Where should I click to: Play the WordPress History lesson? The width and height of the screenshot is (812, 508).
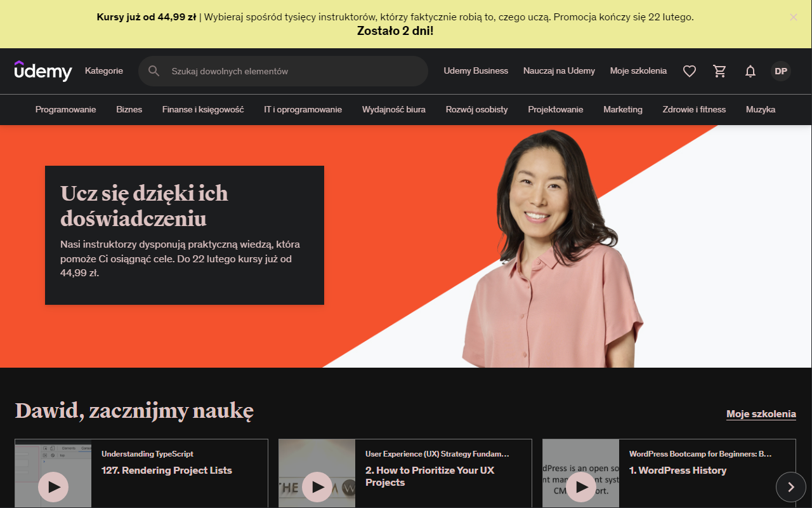click(x=581, y=487)
